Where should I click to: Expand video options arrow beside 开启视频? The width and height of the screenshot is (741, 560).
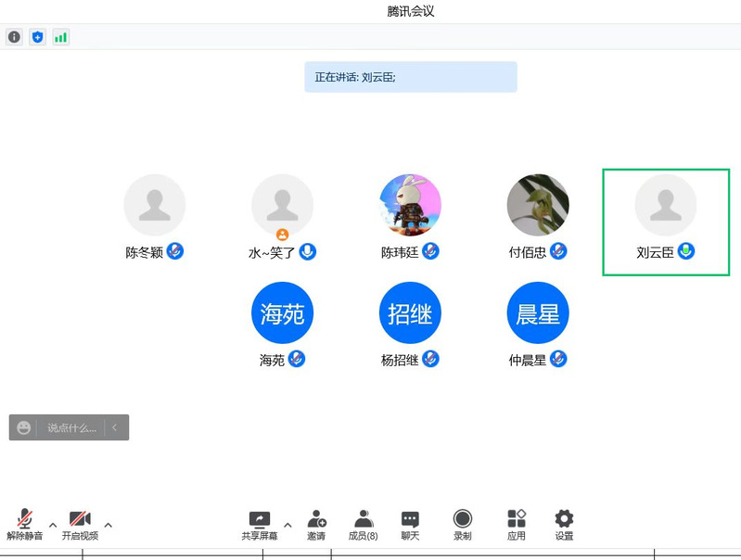point(109,525)
